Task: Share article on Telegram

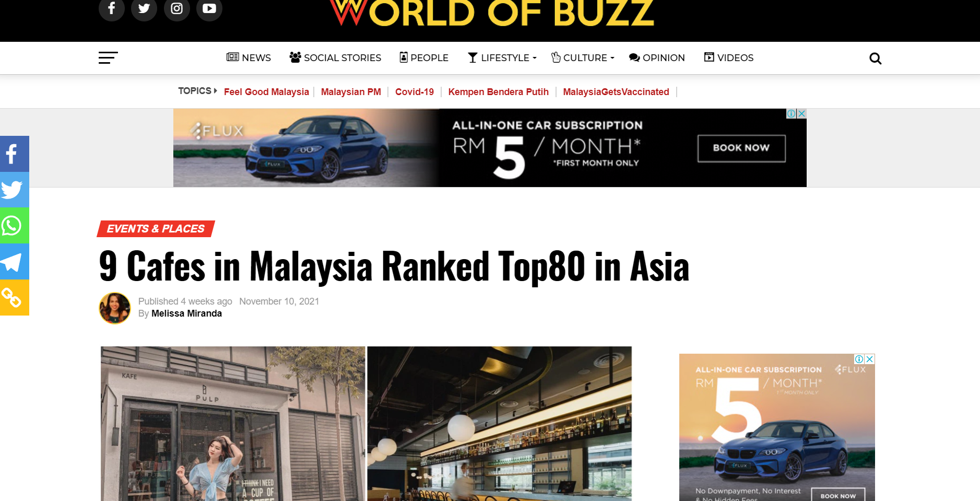Action: coord(14,262)
